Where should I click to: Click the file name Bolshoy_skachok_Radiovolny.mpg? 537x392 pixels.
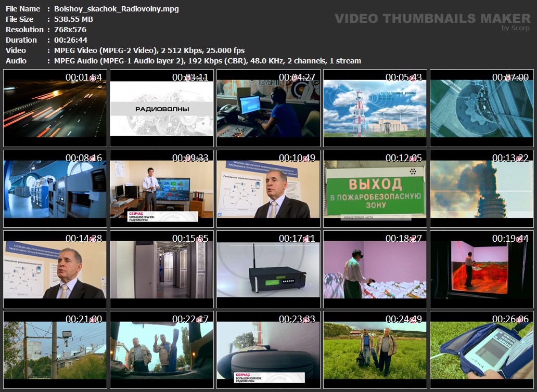[117, 9]
